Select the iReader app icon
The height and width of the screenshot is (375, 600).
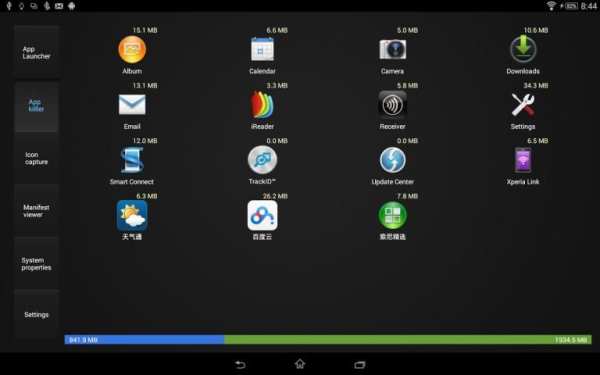click(x=262, y=104)
